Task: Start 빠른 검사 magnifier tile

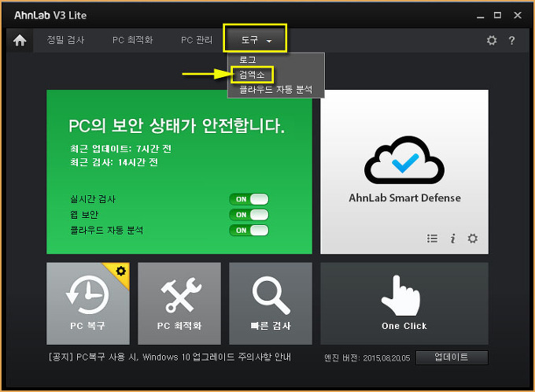Action: (x=271, y=304)
